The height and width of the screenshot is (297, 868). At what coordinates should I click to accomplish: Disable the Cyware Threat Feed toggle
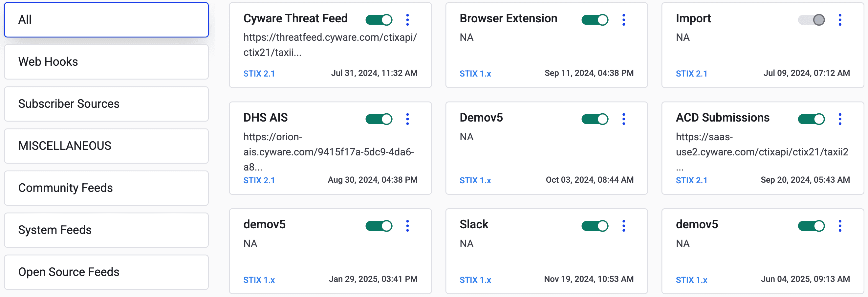(379, 20)
